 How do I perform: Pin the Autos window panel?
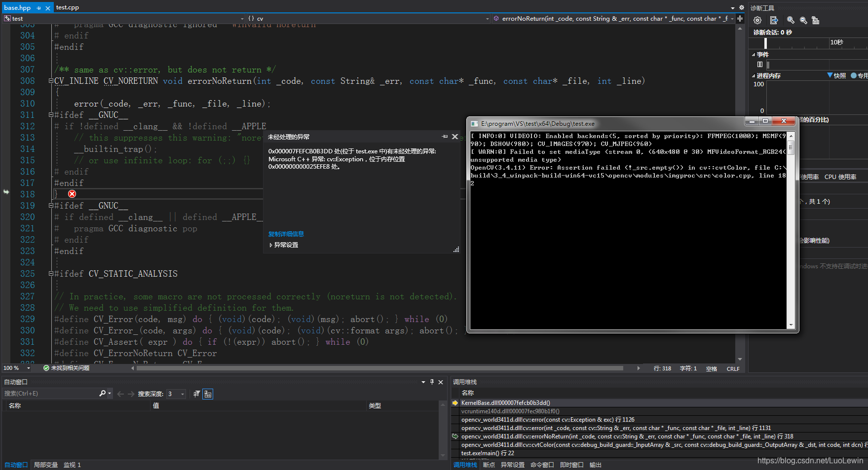pos(432,382)
